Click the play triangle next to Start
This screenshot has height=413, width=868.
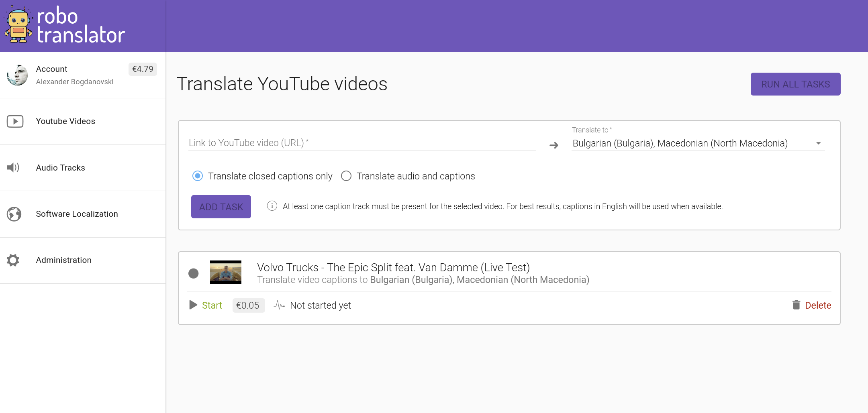pyautogui.click(x=193, y=305)
